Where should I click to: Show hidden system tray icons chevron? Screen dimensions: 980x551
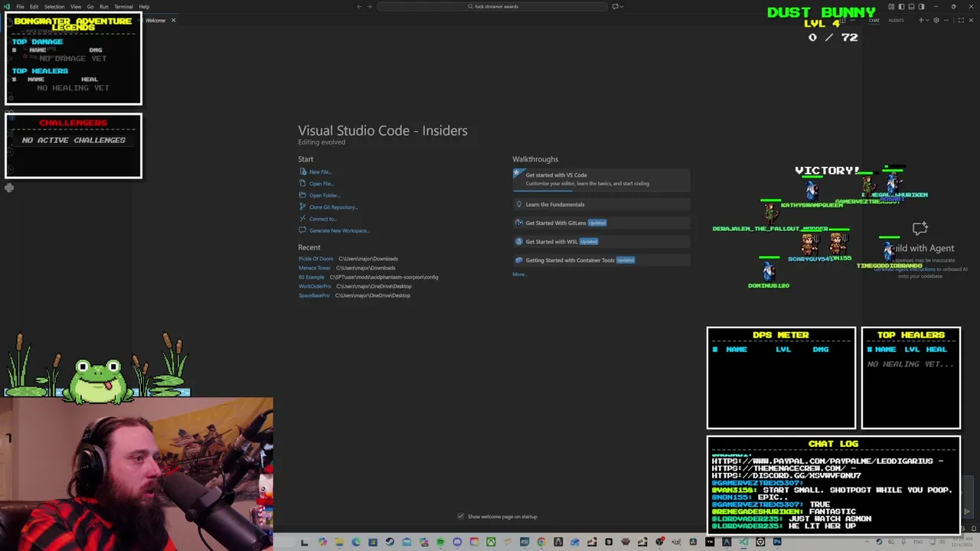click(867, 543)
